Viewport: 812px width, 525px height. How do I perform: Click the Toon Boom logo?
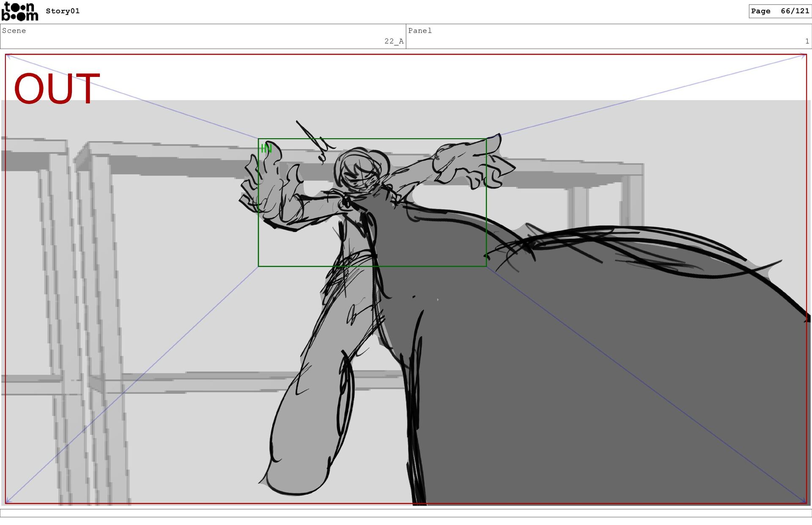click(20, 11)
